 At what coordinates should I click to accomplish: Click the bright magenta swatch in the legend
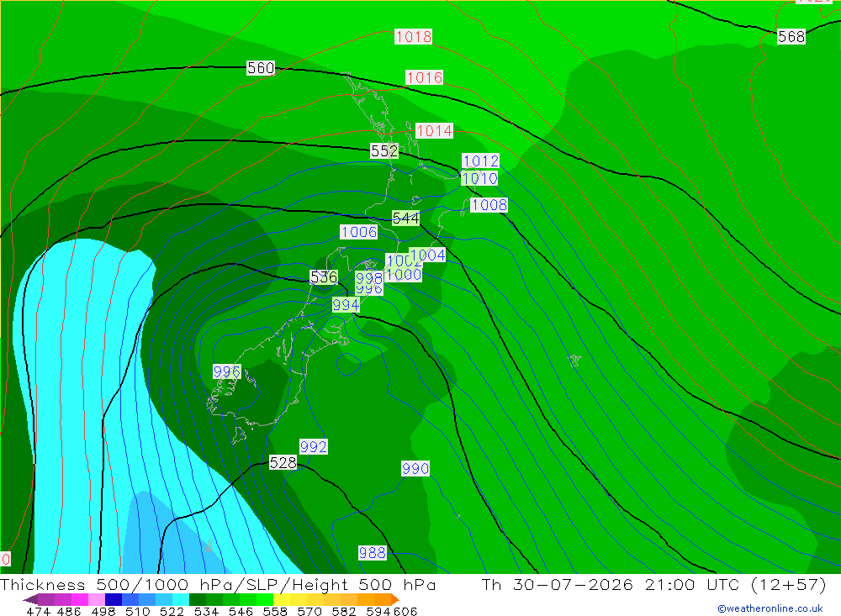80,599
